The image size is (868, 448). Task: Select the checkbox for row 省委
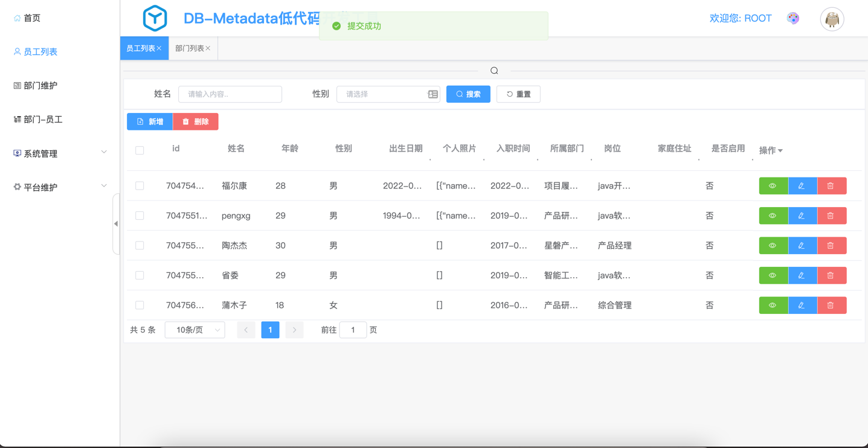140,275
